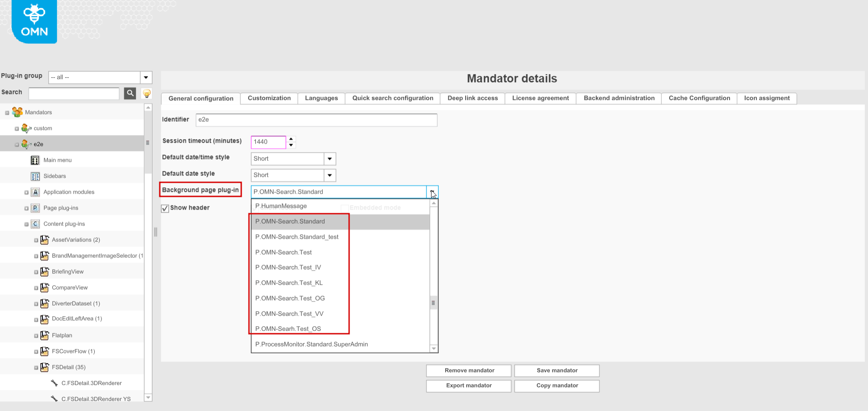Collapse the FSDetail (35) node

pyautogui.click(x=36, y=367)
